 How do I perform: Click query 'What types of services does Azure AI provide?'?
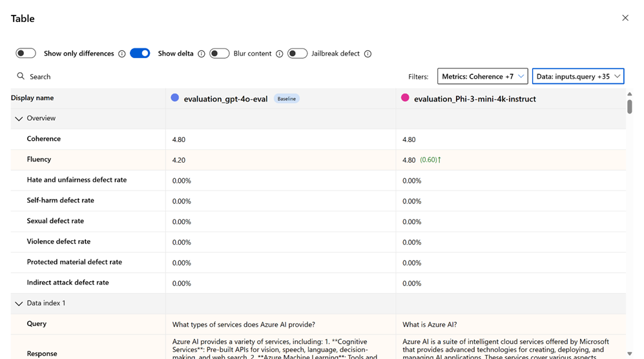pos(244,325)
